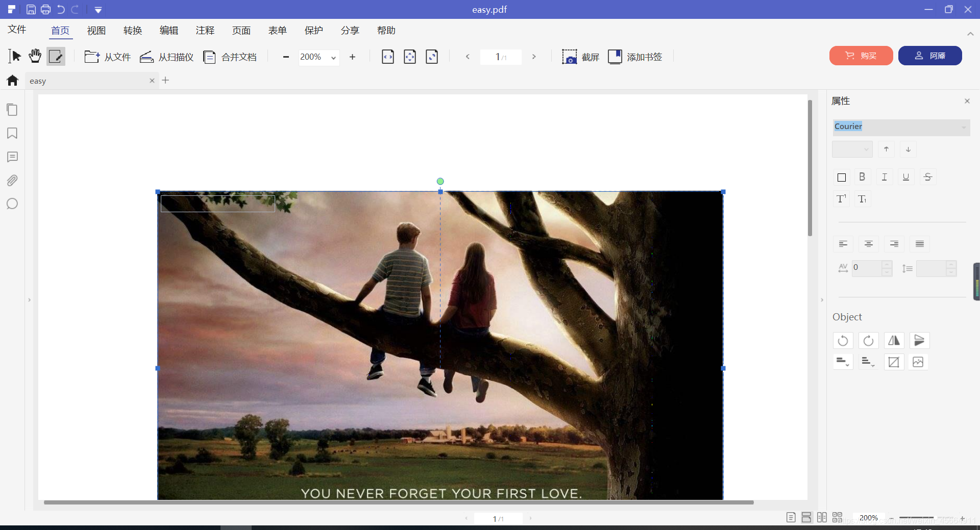Screen dimensions: 980x530
Task: Open a new tab with plus
Action: point(165,80)
